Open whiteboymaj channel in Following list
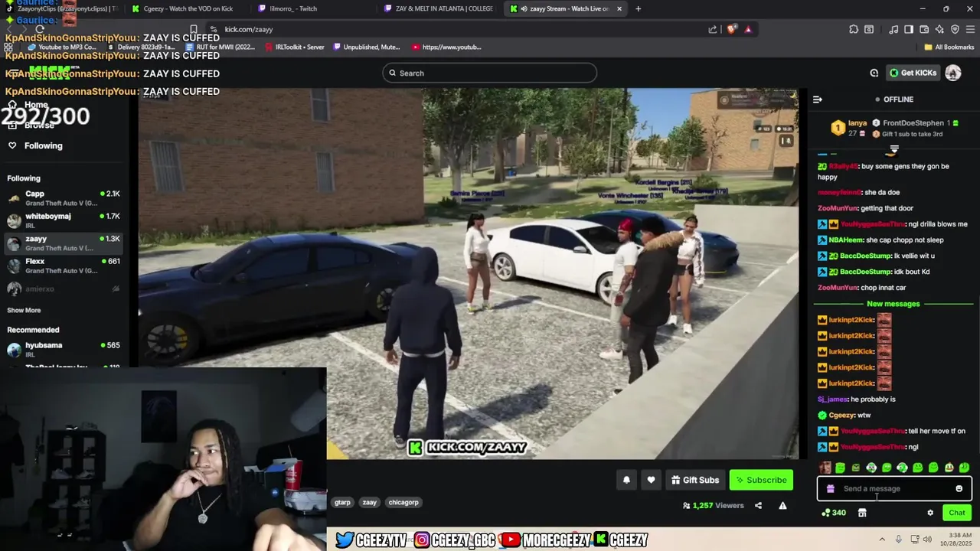 tap(64, 220)
